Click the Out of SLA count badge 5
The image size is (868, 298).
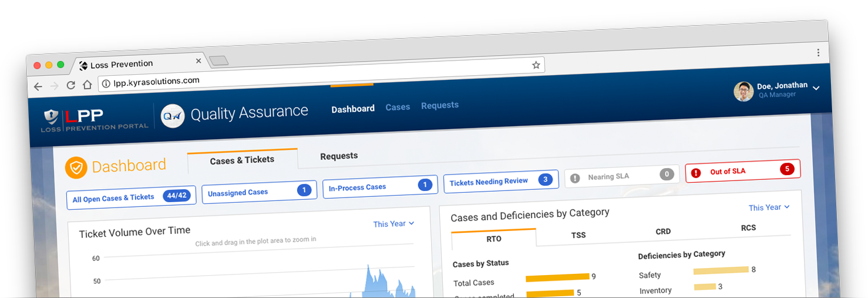[787, 169]
